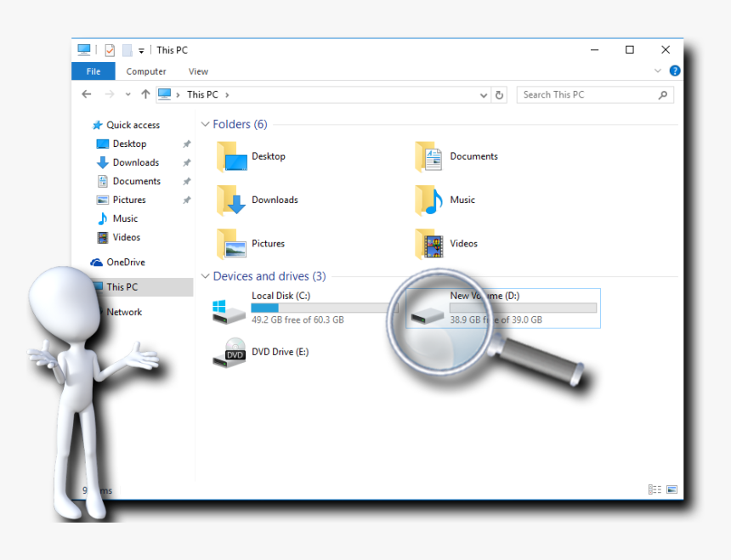Open Properties from the Quick Access Toolbar
731x560 pixels.
110,49
